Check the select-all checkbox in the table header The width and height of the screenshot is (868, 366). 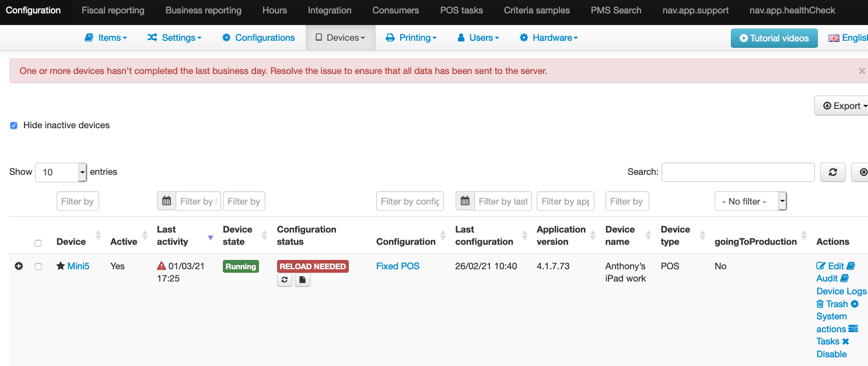(x=38, y=243)
